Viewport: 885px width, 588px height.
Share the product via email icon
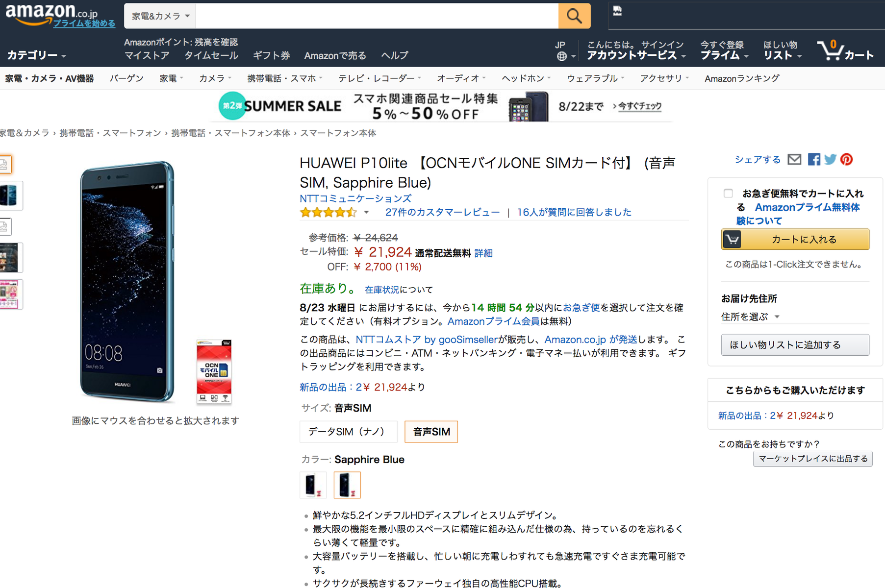click(x=794, y=159)
